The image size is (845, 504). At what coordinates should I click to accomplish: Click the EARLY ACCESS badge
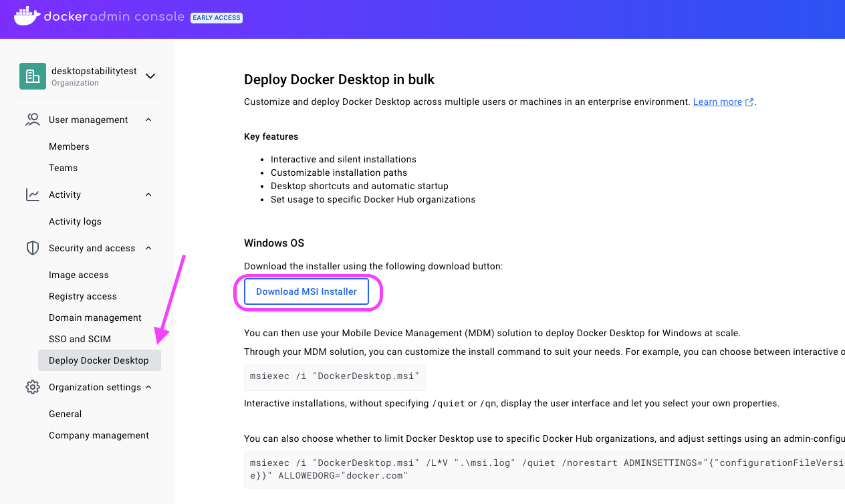216,17
